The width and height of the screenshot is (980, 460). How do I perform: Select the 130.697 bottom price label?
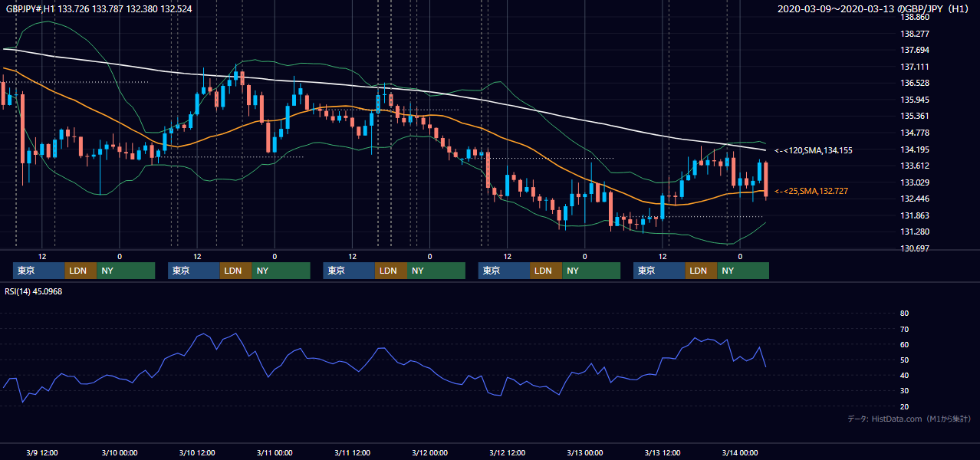[914, 248]
